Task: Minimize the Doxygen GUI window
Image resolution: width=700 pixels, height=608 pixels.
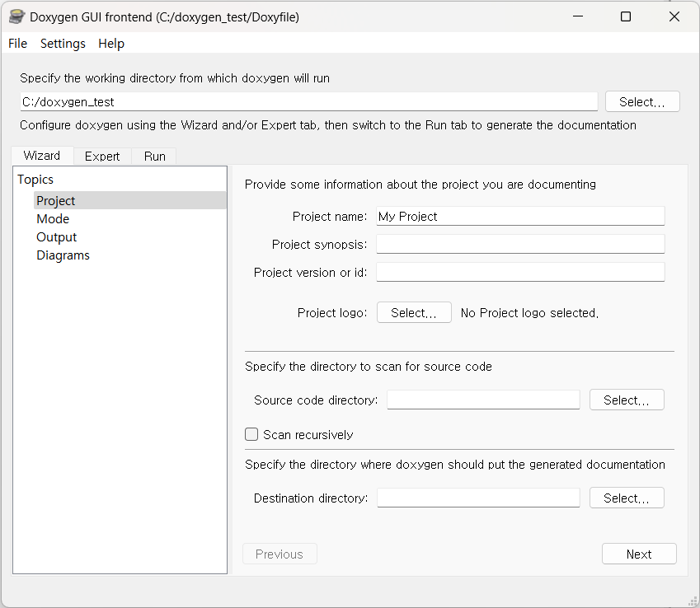Action: coord(578,16)
